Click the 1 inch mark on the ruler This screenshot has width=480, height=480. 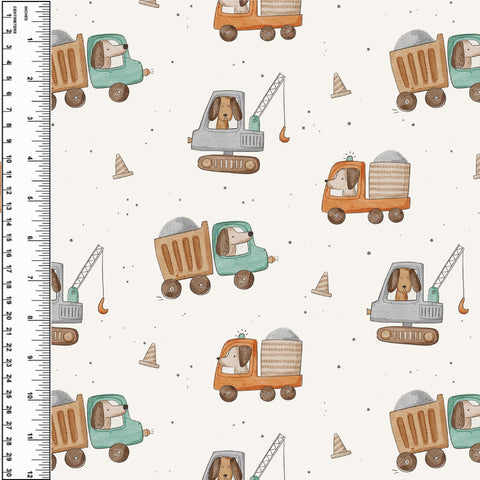coord(30,40)
